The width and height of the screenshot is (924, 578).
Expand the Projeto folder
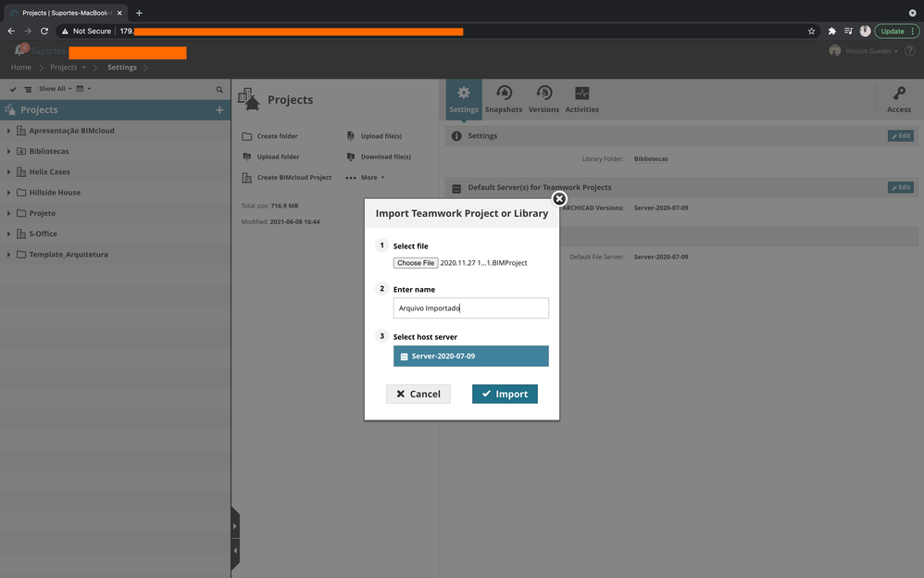(9, 213)
